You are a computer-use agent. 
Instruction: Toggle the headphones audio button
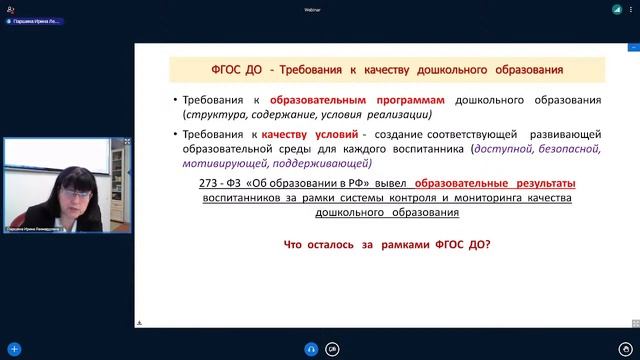[311, 349]
